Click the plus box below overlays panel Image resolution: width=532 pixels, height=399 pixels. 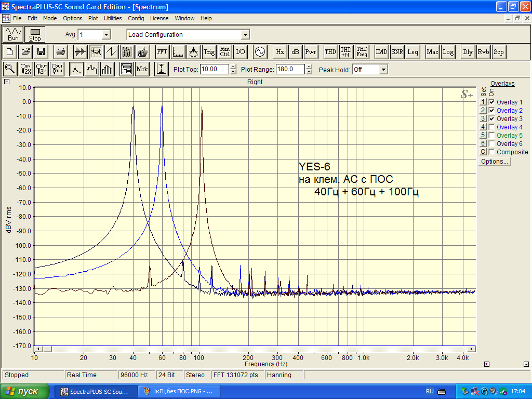click(x=486, y=364)
